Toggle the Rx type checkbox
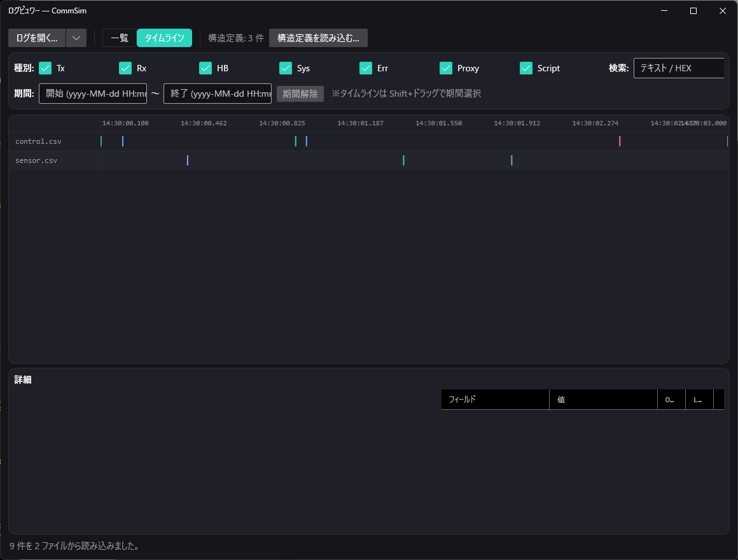 (x=125, y=68)
